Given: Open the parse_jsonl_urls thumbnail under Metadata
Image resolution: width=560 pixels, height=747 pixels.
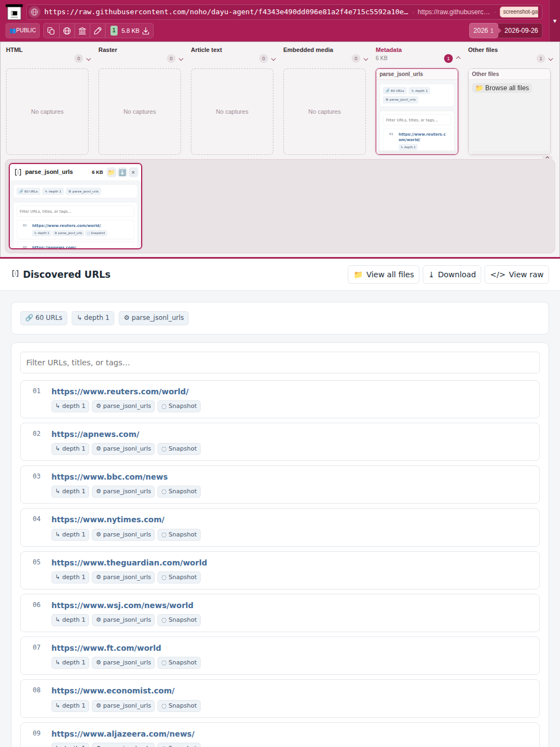Looking at the screenshot, I should (417, 112).
